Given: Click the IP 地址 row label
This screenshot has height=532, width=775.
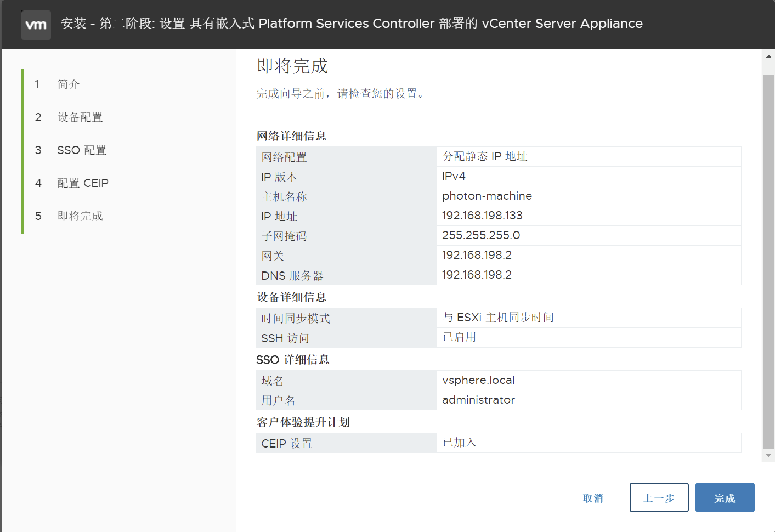Looking at the screenshot, I should click(x=279, y=217).
